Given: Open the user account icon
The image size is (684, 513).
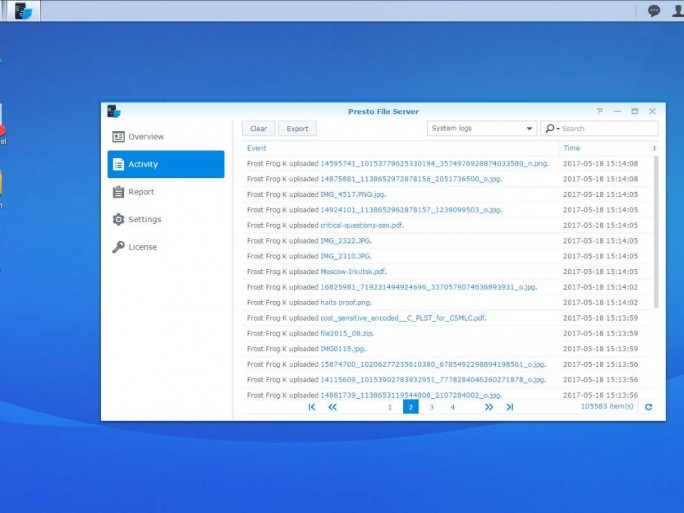Looking at the screenshot, I should click(x=677, y=10).
